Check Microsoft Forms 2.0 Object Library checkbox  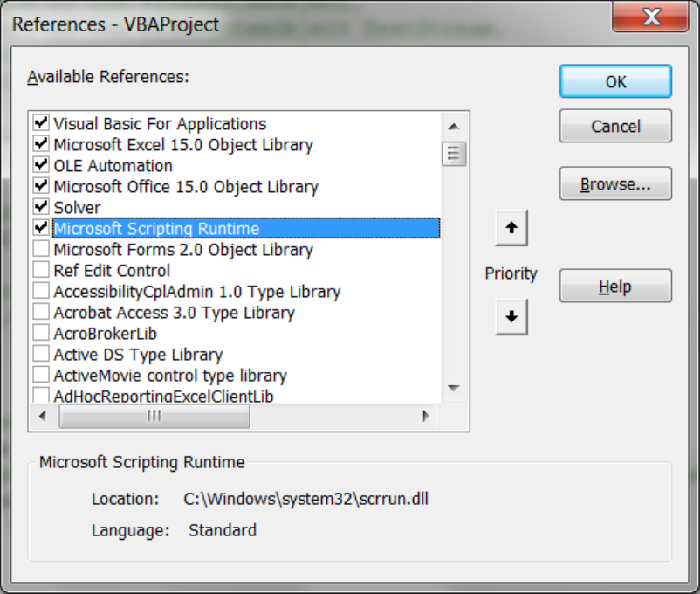[x=41, y=249]
